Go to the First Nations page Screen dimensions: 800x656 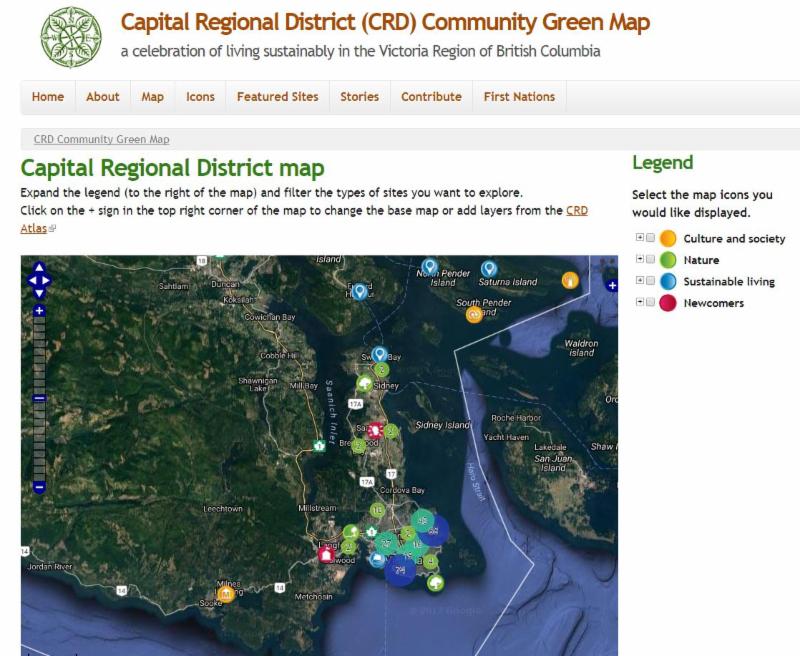[x=519, y=97]
